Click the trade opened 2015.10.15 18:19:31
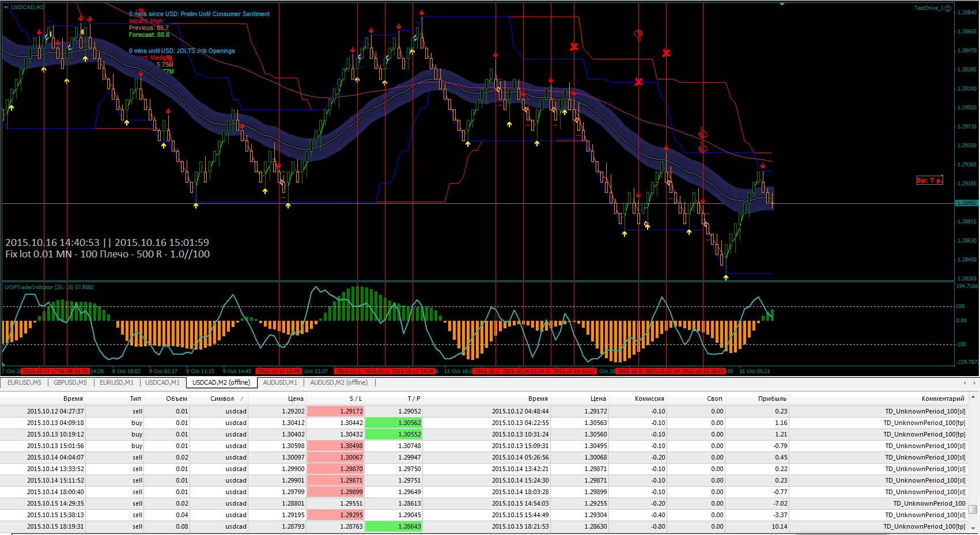The height and width of the screenshot is (535, 980). click(x=484, y=526)
